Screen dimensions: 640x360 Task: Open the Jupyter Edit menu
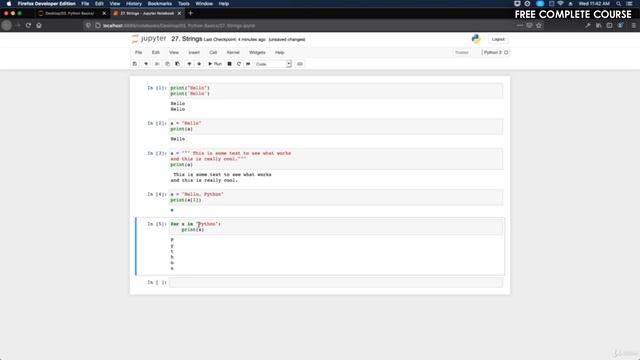coord(156,52)
